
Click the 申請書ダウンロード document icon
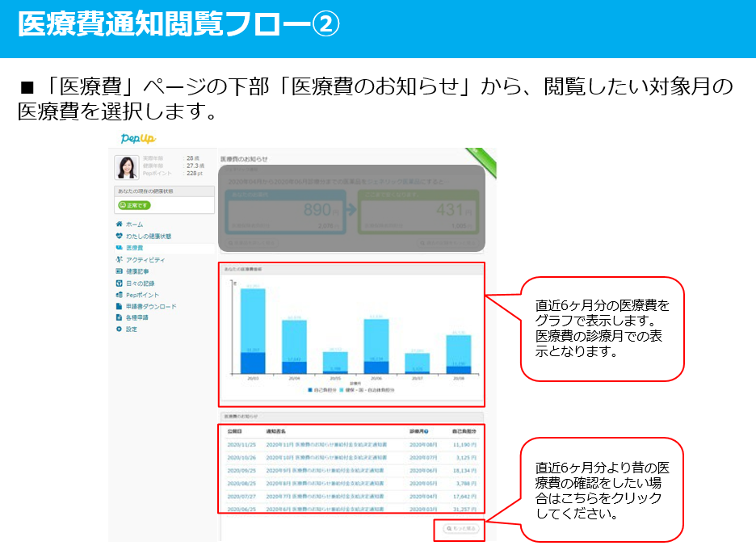pos(119,307)
